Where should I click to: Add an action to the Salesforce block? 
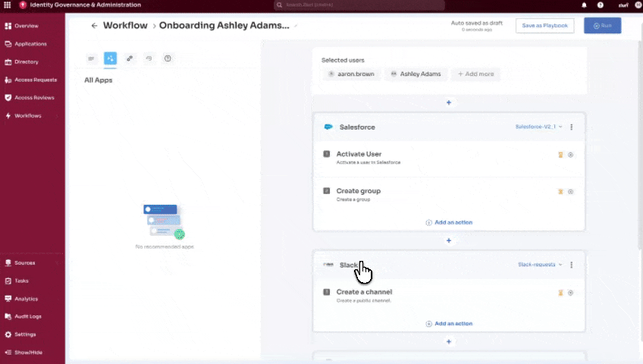point(449,222)
